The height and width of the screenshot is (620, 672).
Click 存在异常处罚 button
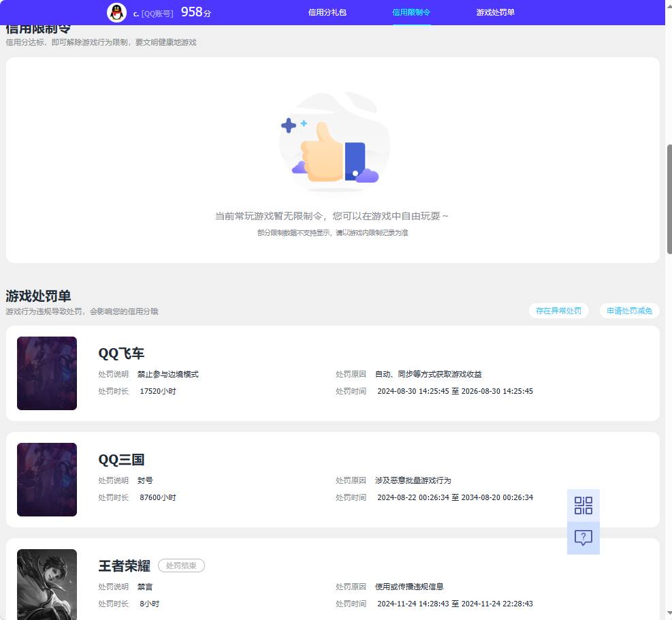point(559,311)
